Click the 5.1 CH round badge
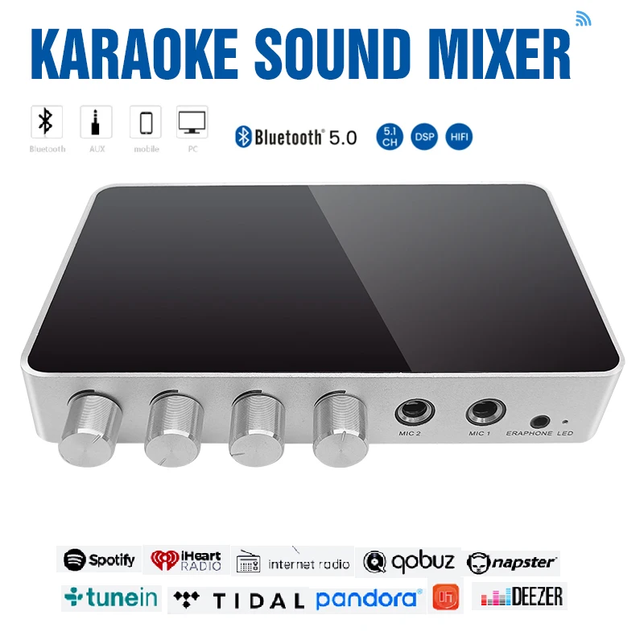Image resolution: width=644 pixels, height=644 pixels. [x=390, y=137]
